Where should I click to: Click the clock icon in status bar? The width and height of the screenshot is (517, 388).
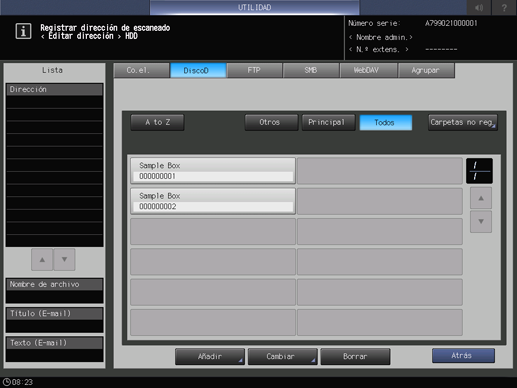point(6,382)
